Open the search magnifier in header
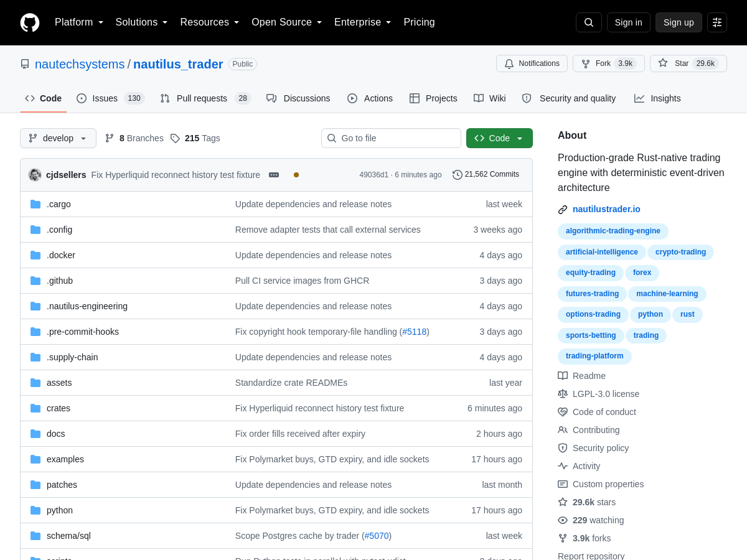This screenshot has height=560, width=747. click(589, 22)
